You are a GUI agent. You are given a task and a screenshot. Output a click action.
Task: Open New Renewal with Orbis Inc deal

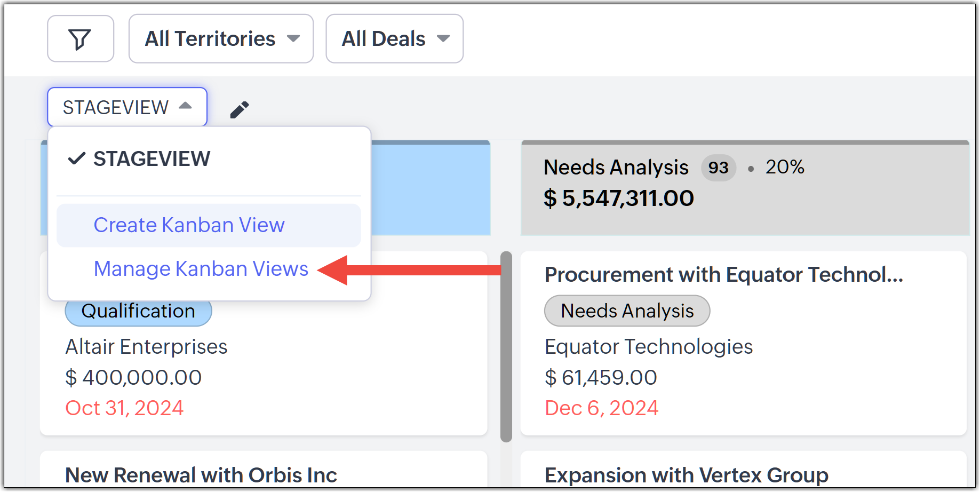(201, 475)
